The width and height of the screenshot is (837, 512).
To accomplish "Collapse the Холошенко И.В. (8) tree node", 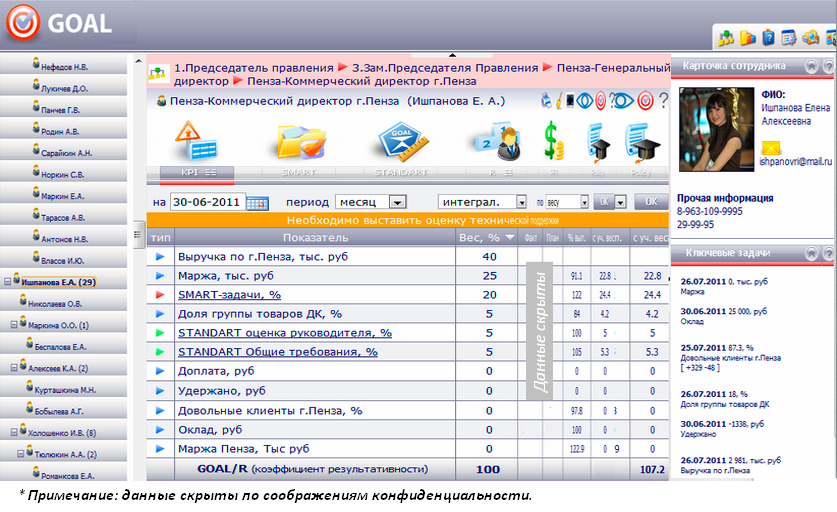I will point(14,432).
